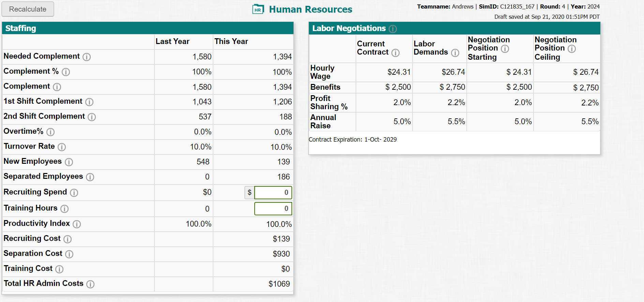Open the Labor Negotiations info icon
Image resolution: width=644 pixels, height=302 pixels.
(x=393, y=29)
